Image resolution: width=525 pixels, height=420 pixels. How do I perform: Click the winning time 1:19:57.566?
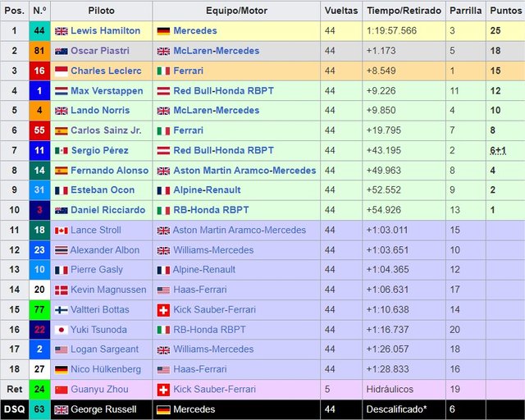point(391,31)
